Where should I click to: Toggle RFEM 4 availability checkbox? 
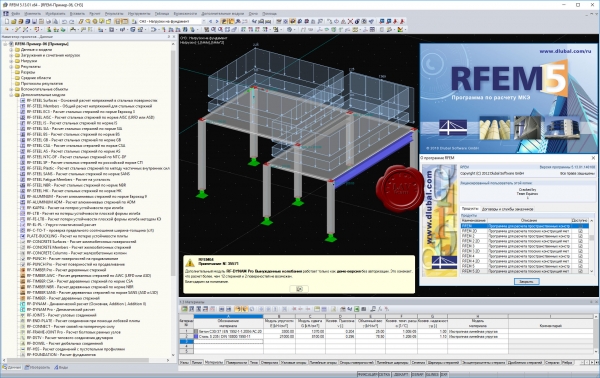click(x=580, y=256)
